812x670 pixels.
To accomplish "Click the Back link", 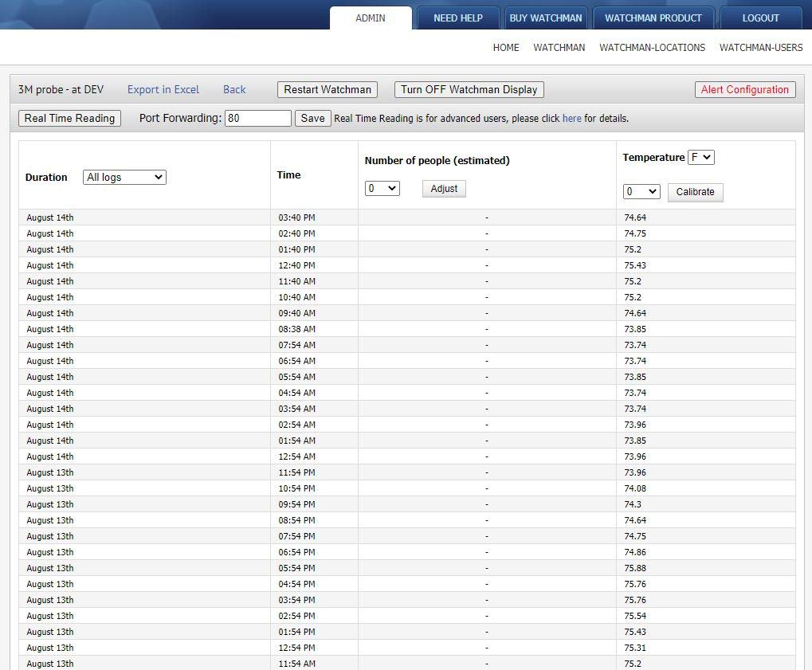I will coord(234,90).
